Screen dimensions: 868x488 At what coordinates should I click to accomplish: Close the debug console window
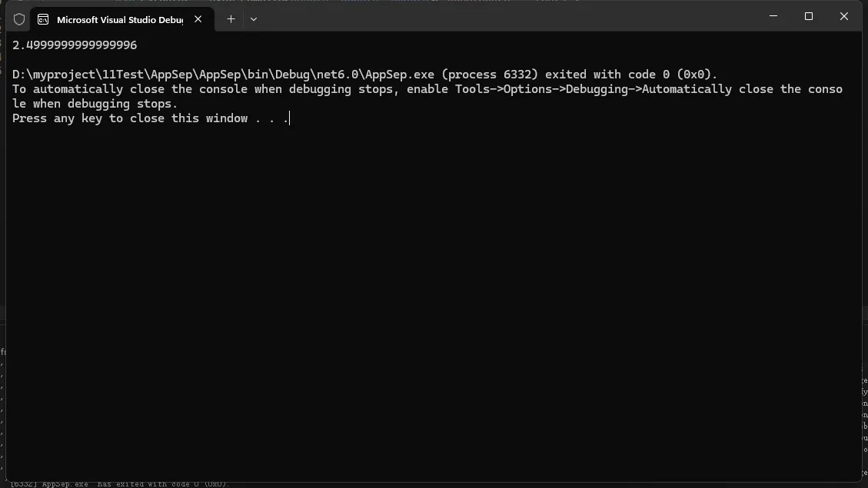843,16
